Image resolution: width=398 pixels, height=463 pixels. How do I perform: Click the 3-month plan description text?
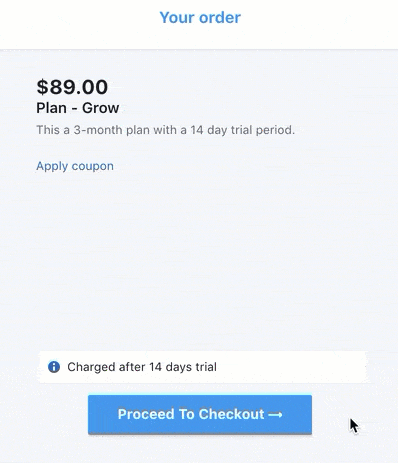(x=166, y=130)
